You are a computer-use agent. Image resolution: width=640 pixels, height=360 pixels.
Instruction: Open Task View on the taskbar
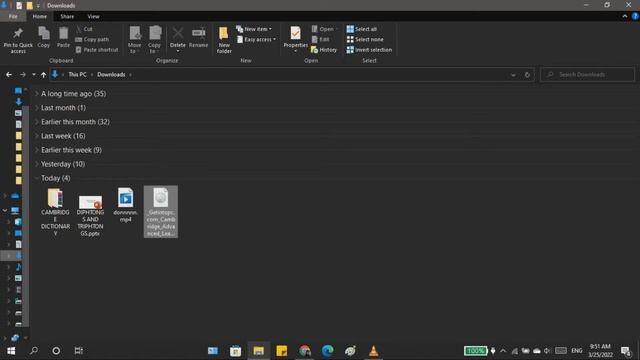[78, 351]
